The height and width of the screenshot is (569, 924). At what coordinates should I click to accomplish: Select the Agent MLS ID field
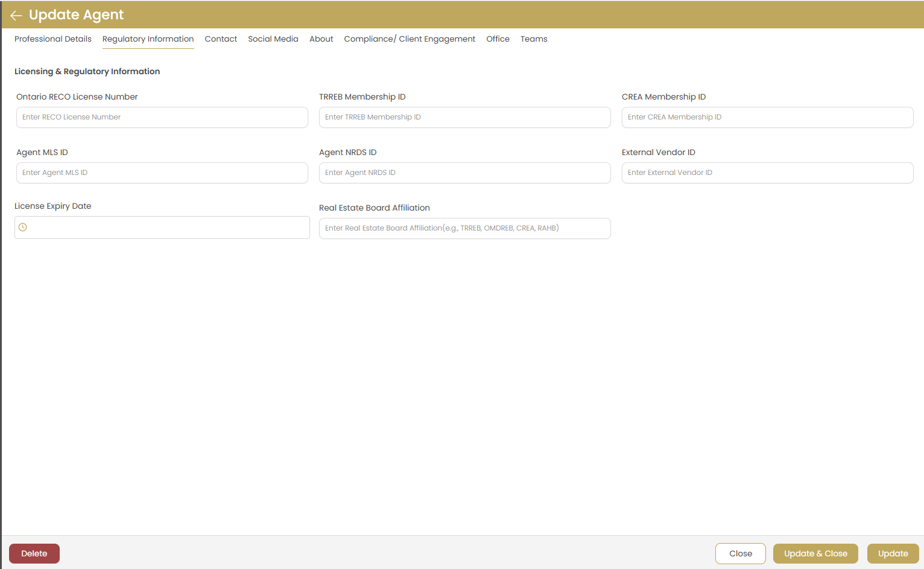(x=162, y=173)
